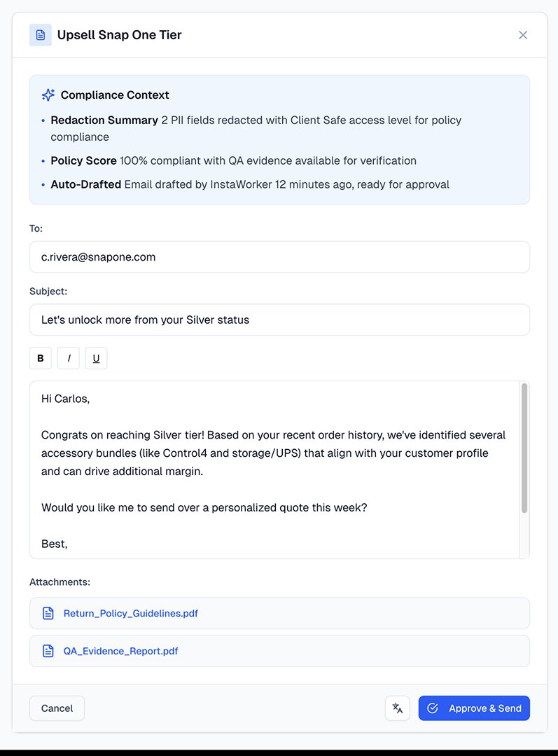Click the Policy Score compliance line

(x=234, y=161)
